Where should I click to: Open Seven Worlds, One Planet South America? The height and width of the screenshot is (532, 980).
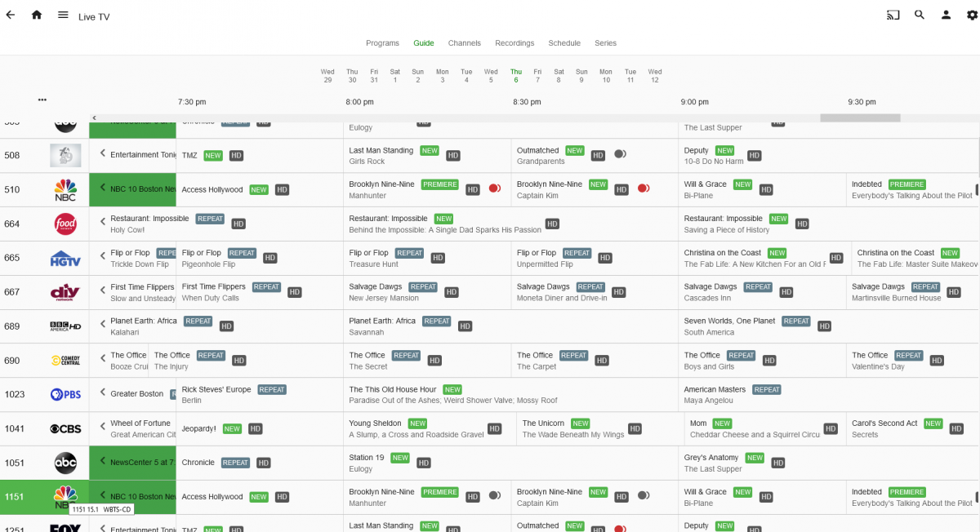click(829, 326)
